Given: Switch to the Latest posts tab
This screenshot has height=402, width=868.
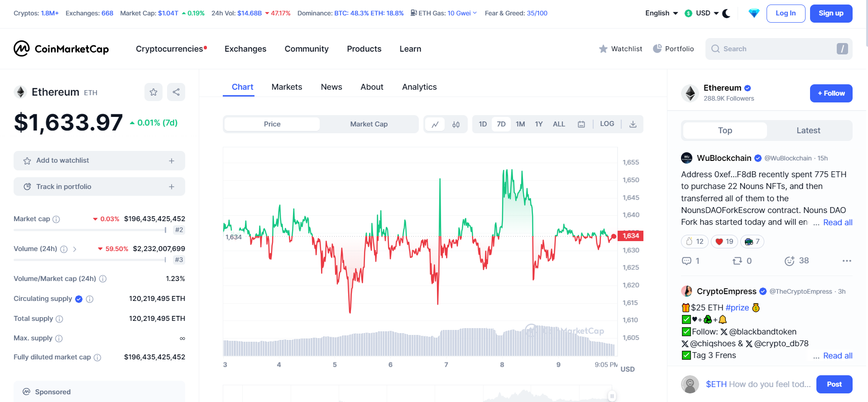Looking at the screenshot, I should pyautogui.click(x=808, y=131).
